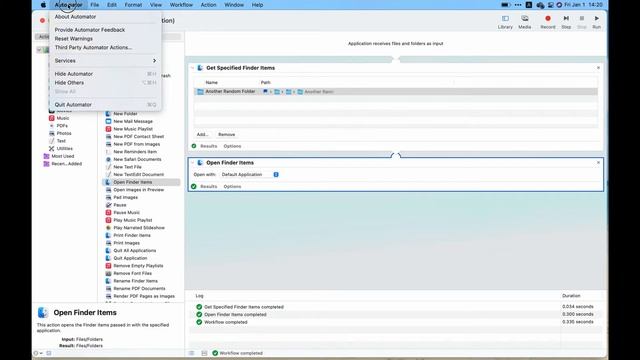Select Another Random Folder row
The height and width of the screenshot is (360, 640).
coord(396,92)
